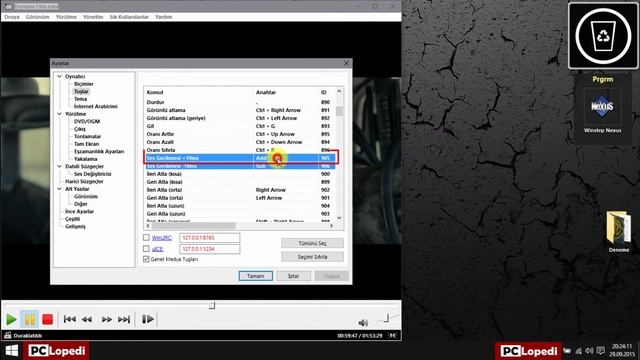Select Tam Ekran in the settings tree
Image resolution: width=640 pixels, height=360 pixels.
tap(87, 144)
